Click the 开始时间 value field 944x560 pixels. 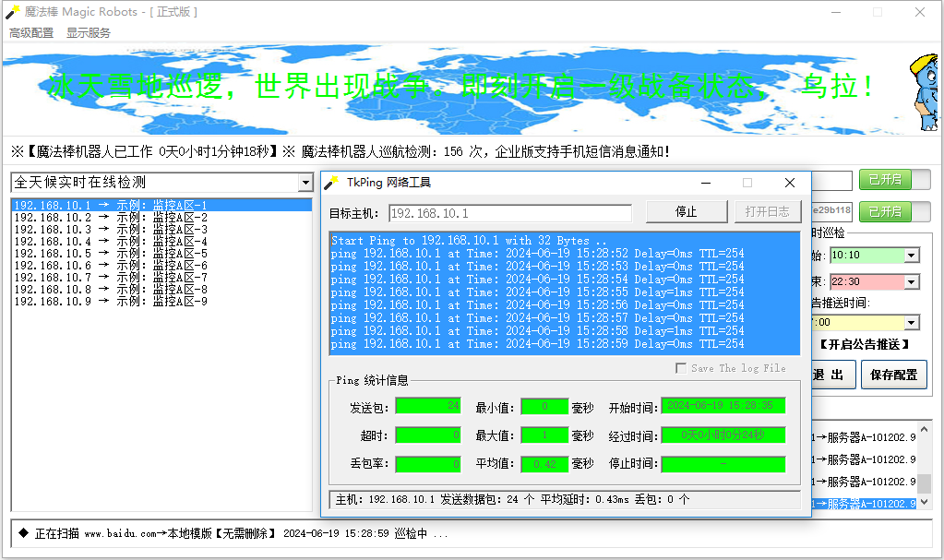[723, 406]
